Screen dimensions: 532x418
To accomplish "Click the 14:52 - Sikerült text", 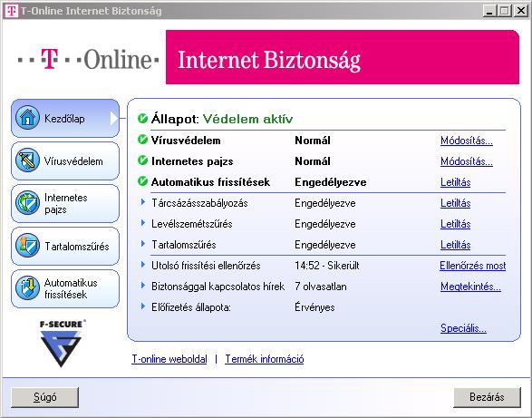I will click(x=327, y=266).
